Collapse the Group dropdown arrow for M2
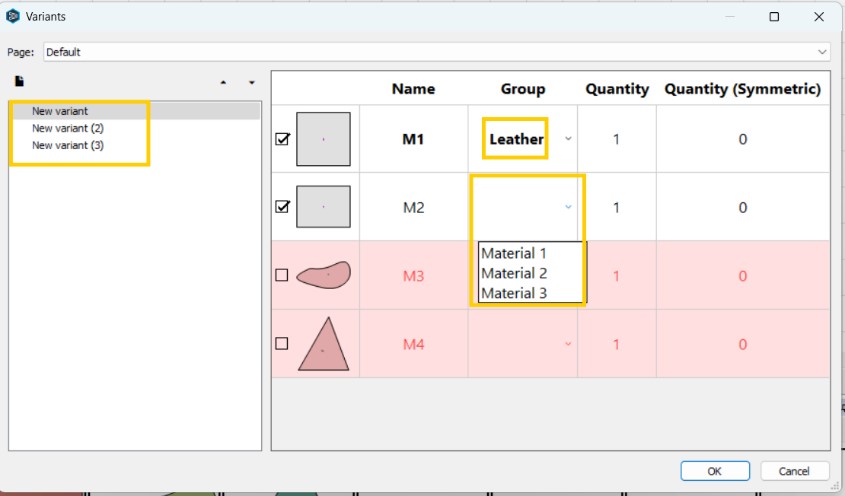Screen dimensions: 845x496 tap(568, 207)
